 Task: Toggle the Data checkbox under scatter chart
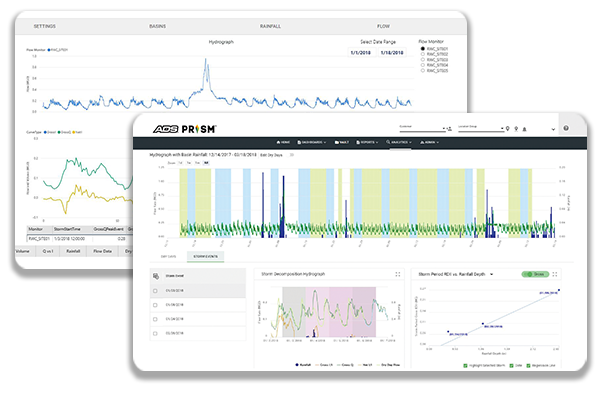(x=512, y=366)
